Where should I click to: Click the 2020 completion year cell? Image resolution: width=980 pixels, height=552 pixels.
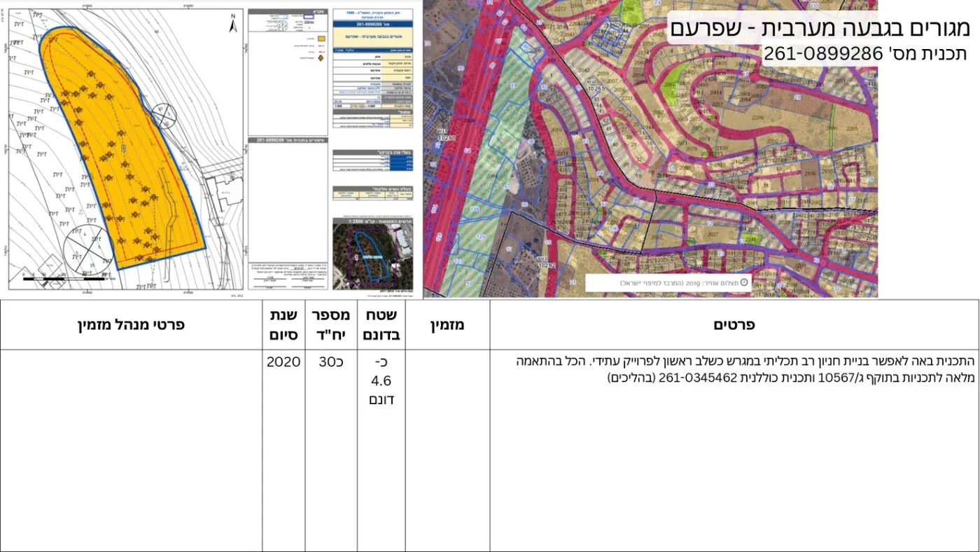point(283,362)
